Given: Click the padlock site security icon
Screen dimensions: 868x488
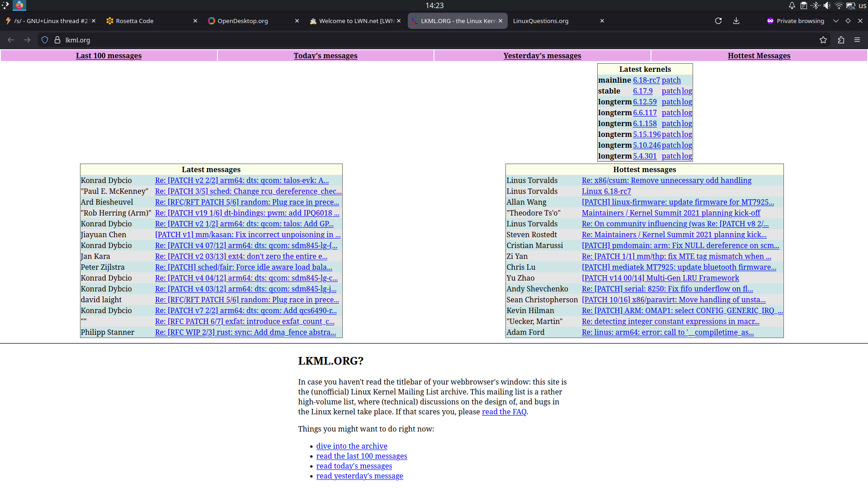Looking at the screenshot, I should 57,40.
